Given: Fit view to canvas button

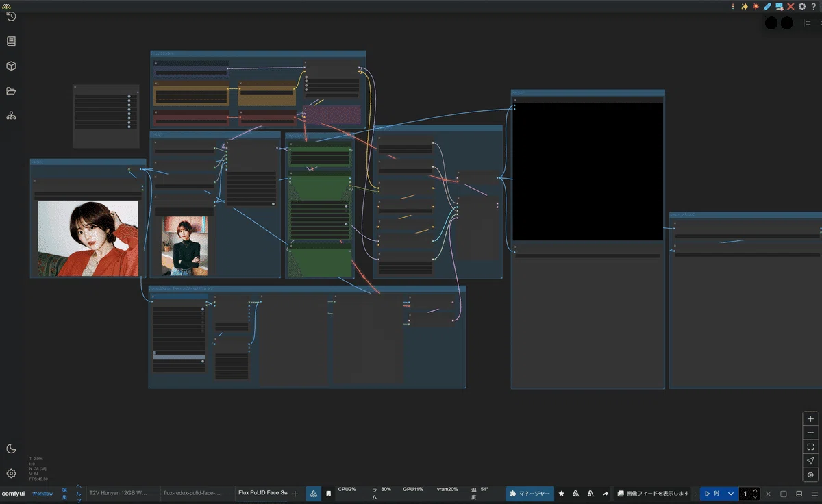Looking at the screenshot, I should click(x=810, y=446).
